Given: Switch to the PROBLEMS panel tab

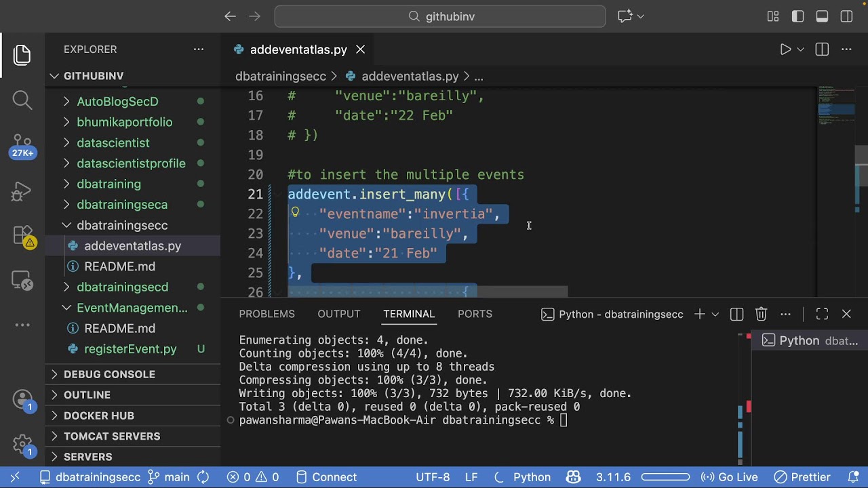Looking at the screenshot, I should (x=267, y=314).
